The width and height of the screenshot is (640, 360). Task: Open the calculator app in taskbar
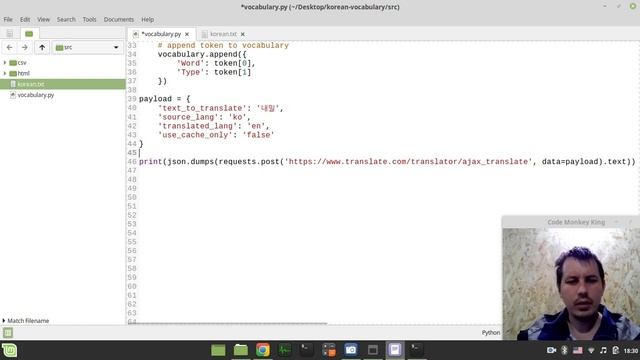point(329,350)
